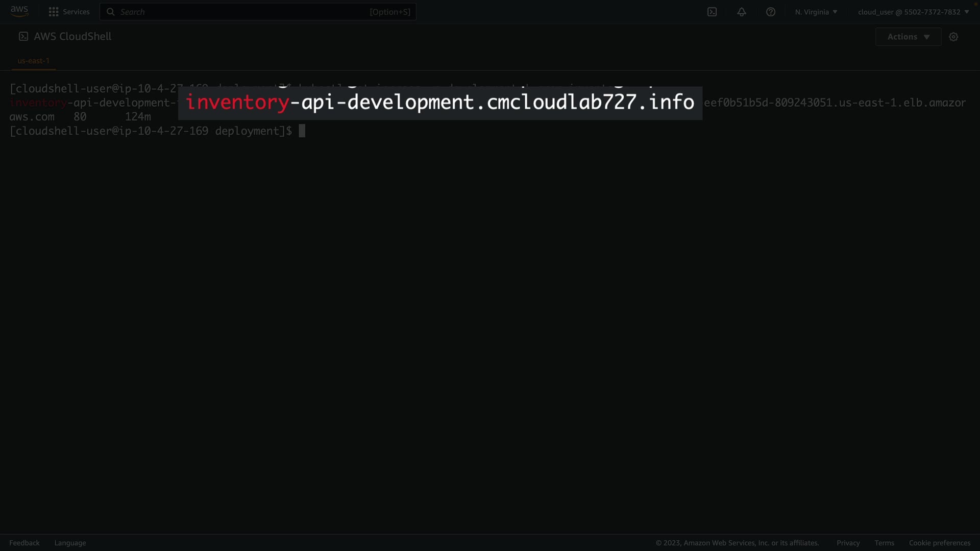Click the AWS logo home icon
Image resolution: width=980 pixels, height=551 pixels.
pos(19,11)
